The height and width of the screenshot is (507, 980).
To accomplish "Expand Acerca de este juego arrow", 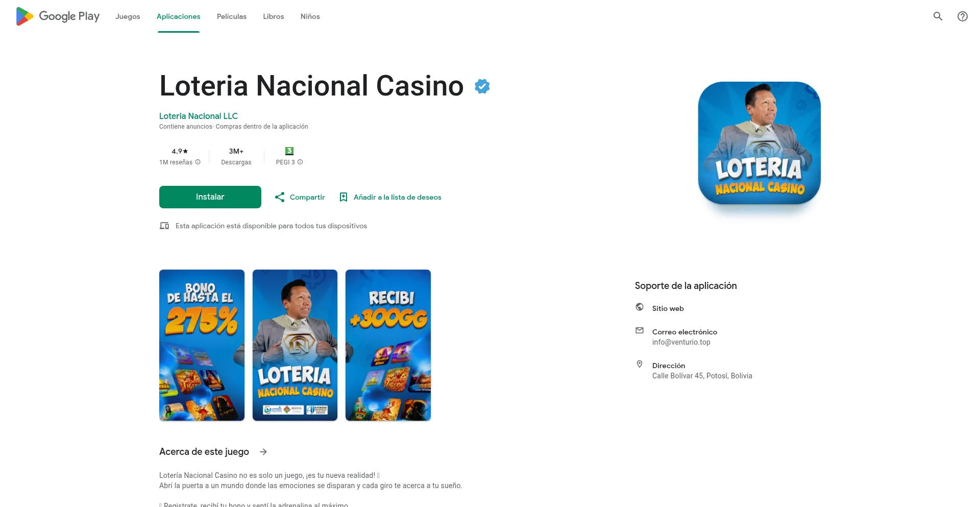I will click(x=263, y=452).
